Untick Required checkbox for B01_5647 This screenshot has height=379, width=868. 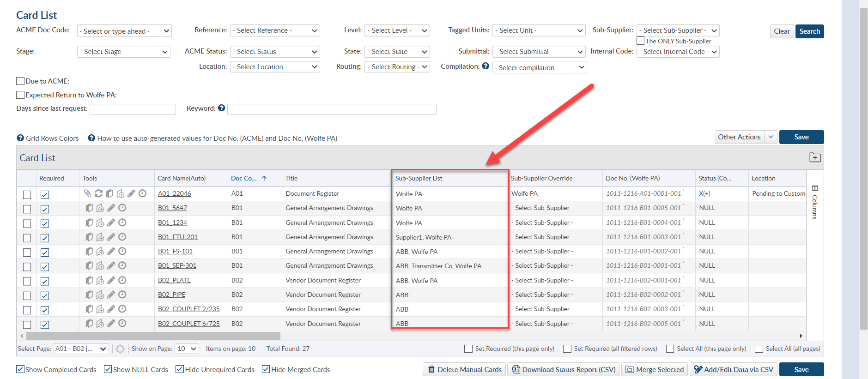(45, 209)
